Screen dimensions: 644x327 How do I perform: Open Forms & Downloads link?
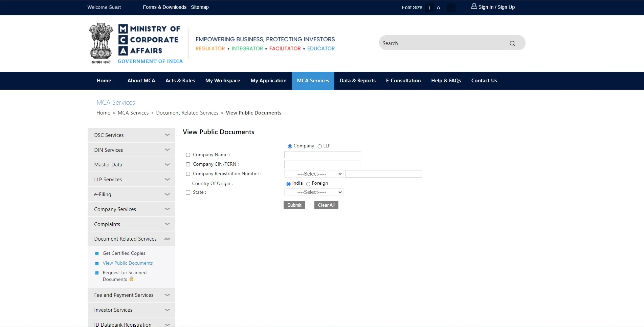164,7
